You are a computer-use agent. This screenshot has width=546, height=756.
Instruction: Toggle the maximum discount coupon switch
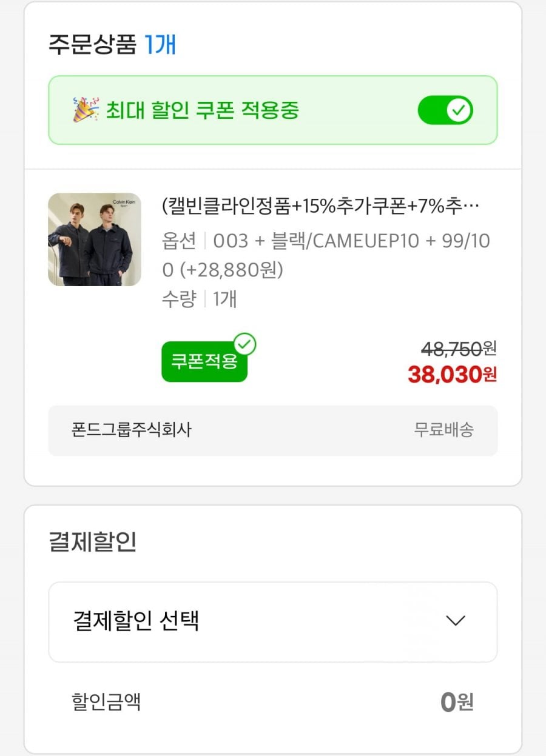tap(445, 110)
